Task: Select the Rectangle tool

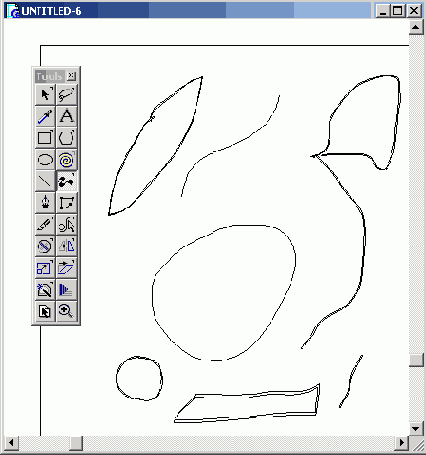Action: point(45,138)
